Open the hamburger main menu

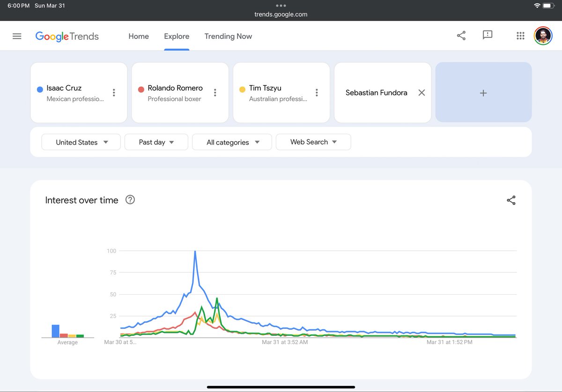(17, 36)
